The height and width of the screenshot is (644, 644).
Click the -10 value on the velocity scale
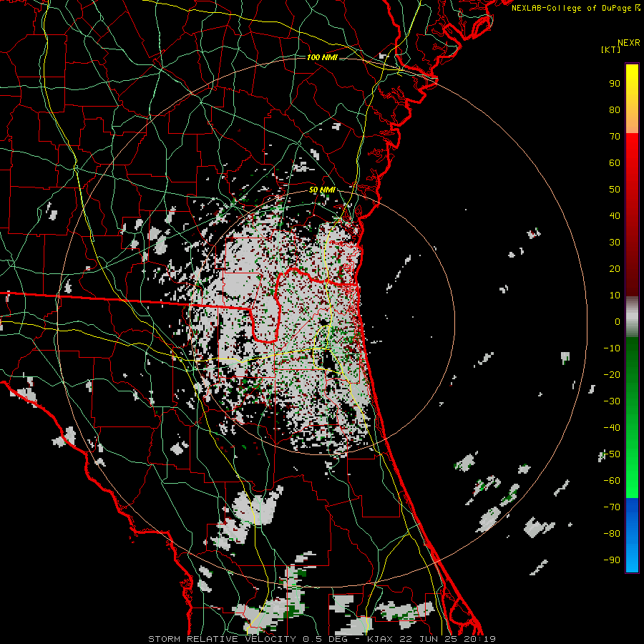pyautogui.click(x=612, y=348)
